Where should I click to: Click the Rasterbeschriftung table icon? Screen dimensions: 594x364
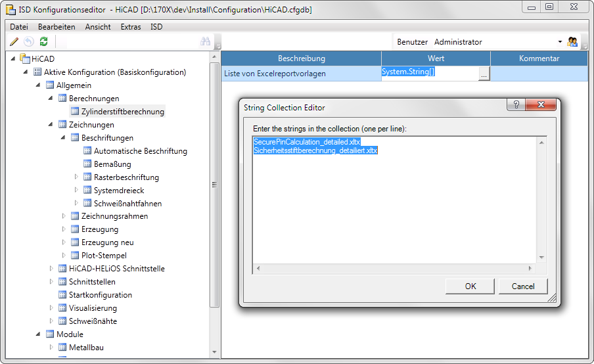(x=87, y=177)
